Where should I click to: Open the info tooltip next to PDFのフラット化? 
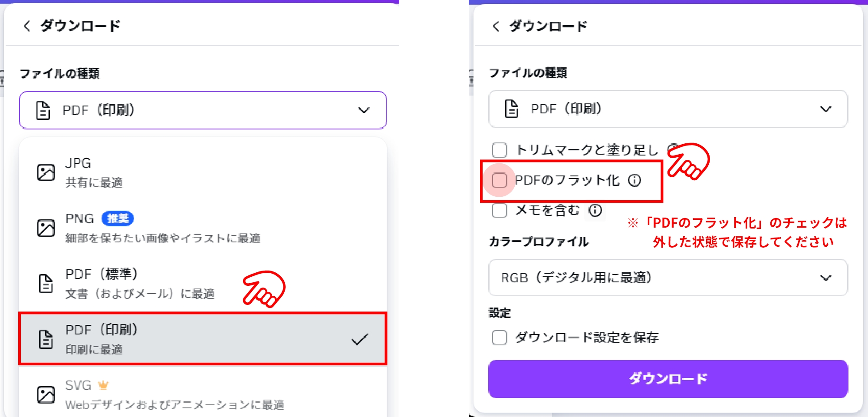(635, 180)
